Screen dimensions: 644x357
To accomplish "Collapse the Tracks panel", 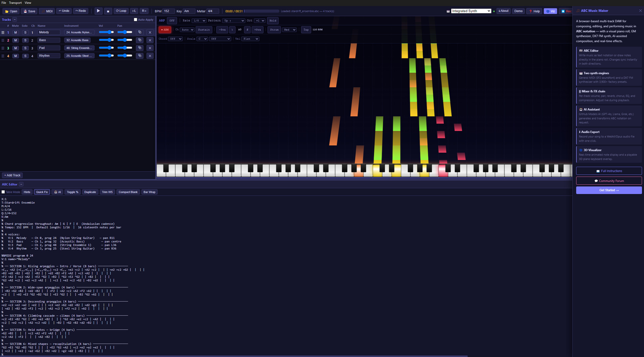I will tap(15, 19).
